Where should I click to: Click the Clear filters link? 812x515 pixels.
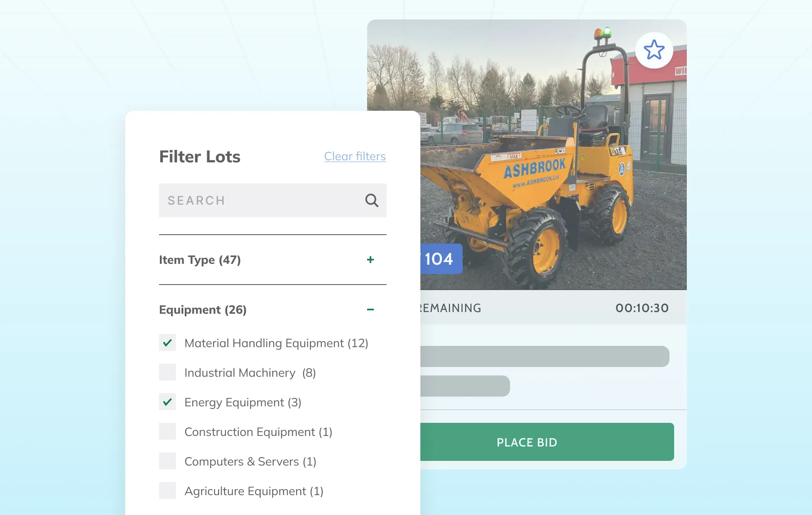tap(354, 156)
